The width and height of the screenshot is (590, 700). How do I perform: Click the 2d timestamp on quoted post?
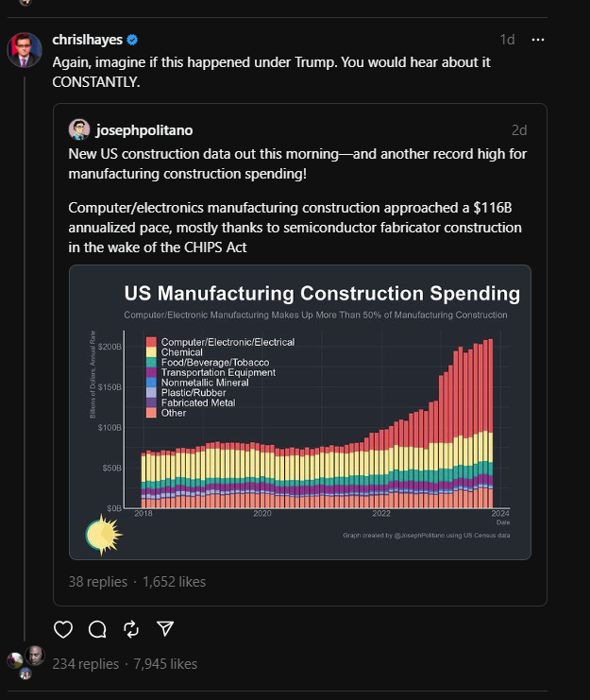(x=519, y=129)
